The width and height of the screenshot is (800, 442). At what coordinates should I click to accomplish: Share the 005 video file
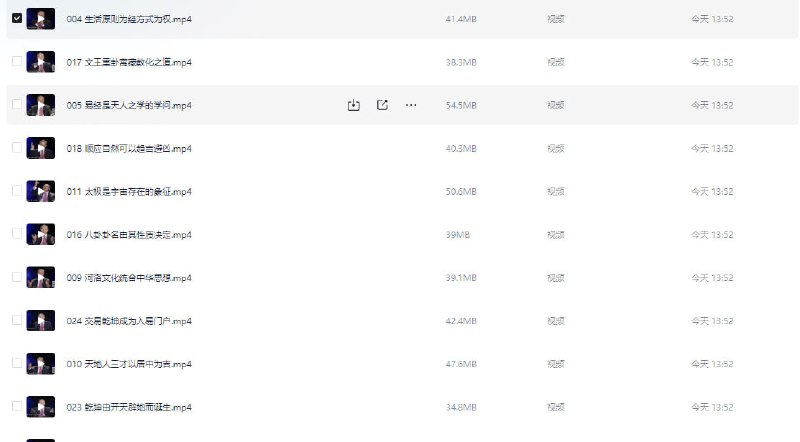click(382, 105)
